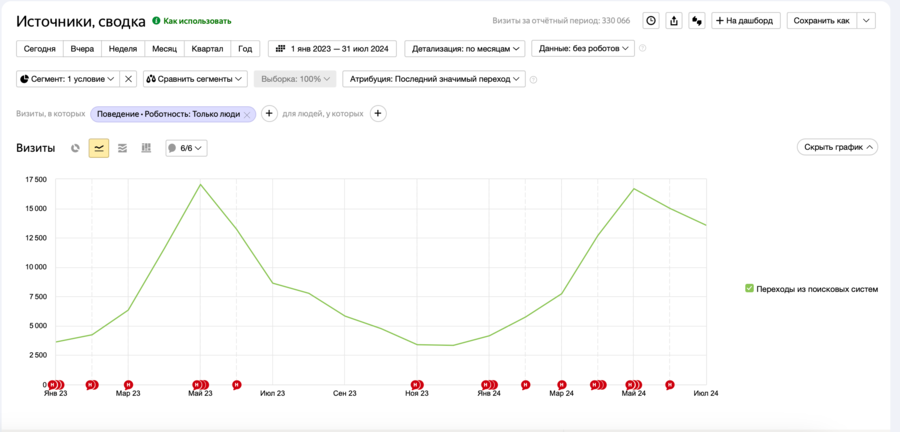
Task: Click the comparison icon beside export
Action: 697,21
